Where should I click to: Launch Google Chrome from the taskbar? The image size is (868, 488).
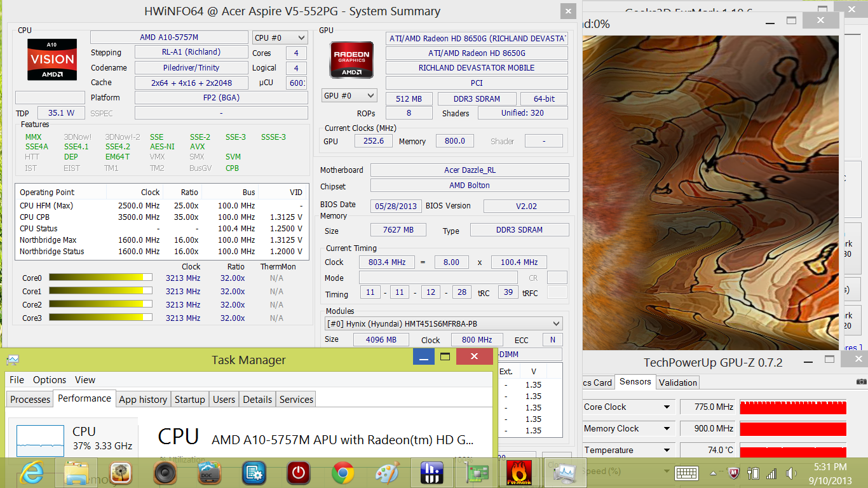[342, 473]
